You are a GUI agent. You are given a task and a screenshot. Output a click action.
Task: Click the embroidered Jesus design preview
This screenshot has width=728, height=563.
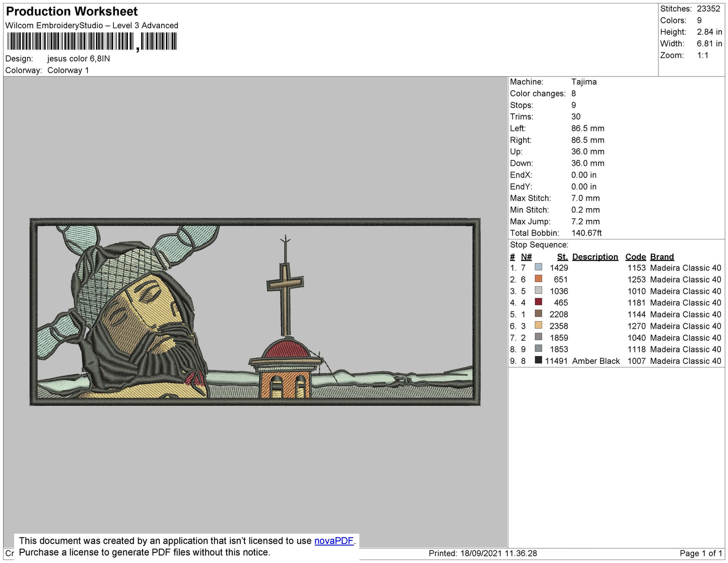click(x=255, y=312)
